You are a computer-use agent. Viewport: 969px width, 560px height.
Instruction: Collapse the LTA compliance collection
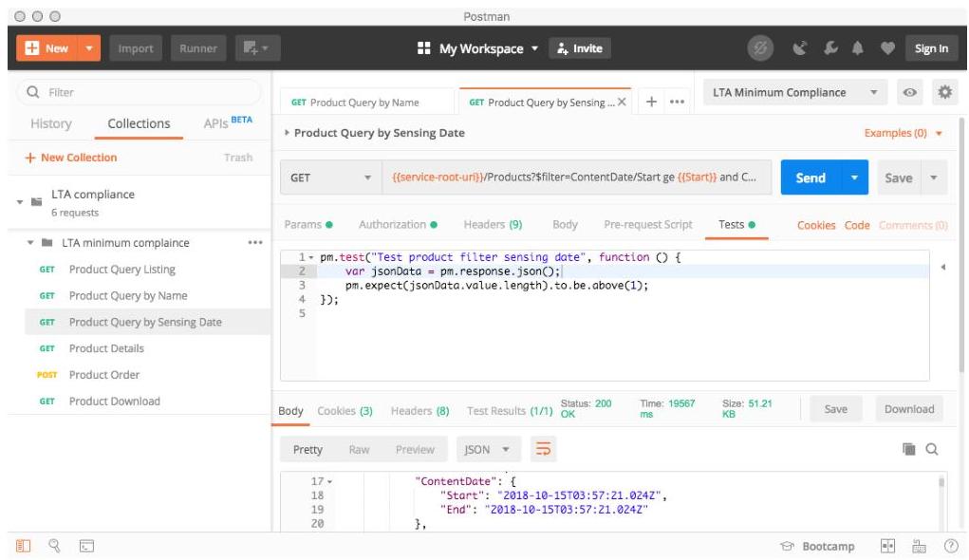[x=20, y=202]
